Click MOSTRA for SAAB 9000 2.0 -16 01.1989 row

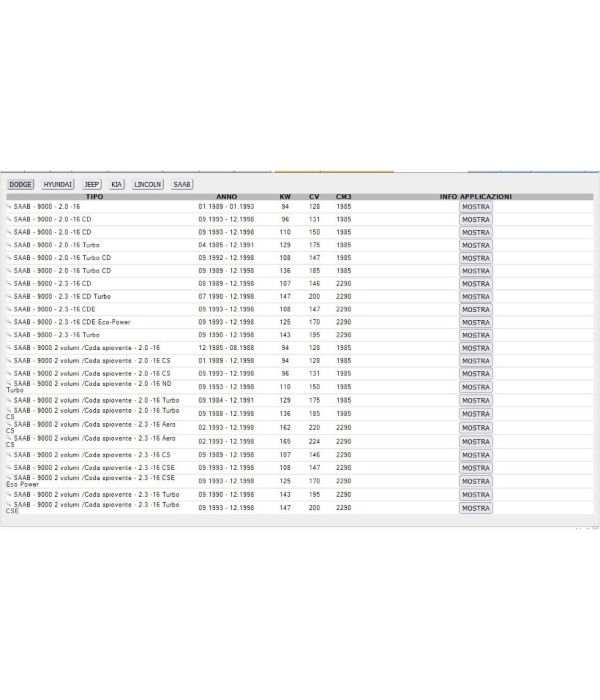[x=476, y=207]
